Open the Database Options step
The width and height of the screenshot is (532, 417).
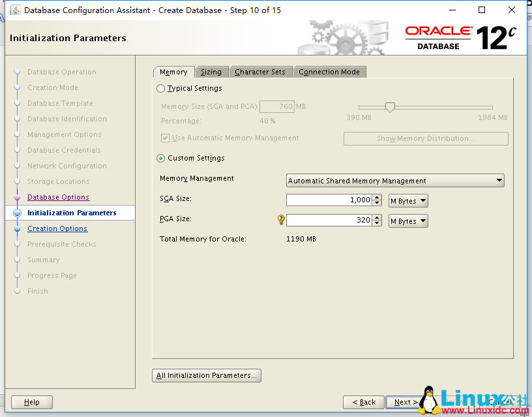click(57, 197)
